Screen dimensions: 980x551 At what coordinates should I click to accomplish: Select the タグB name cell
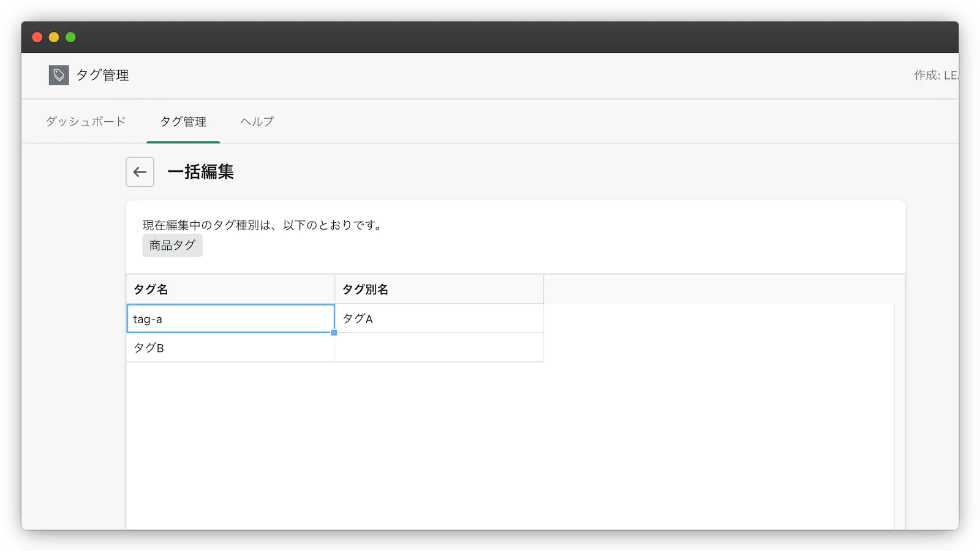pos(230,348)
